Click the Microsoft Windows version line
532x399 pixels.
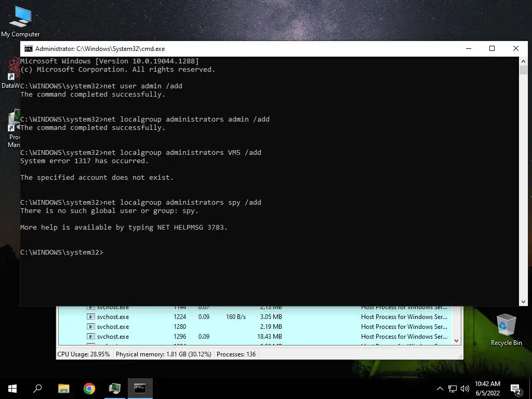tap(110, 61)
